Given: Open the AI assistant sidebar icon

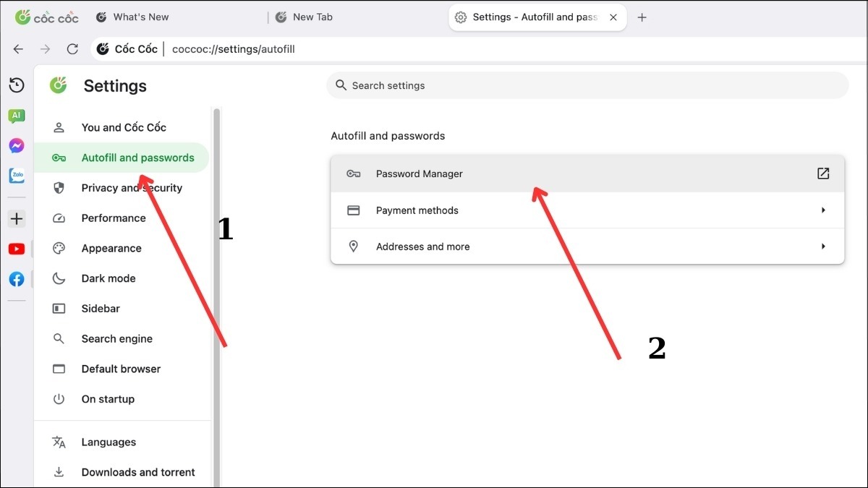Looking at the screenshot, I should click(17, 116).
